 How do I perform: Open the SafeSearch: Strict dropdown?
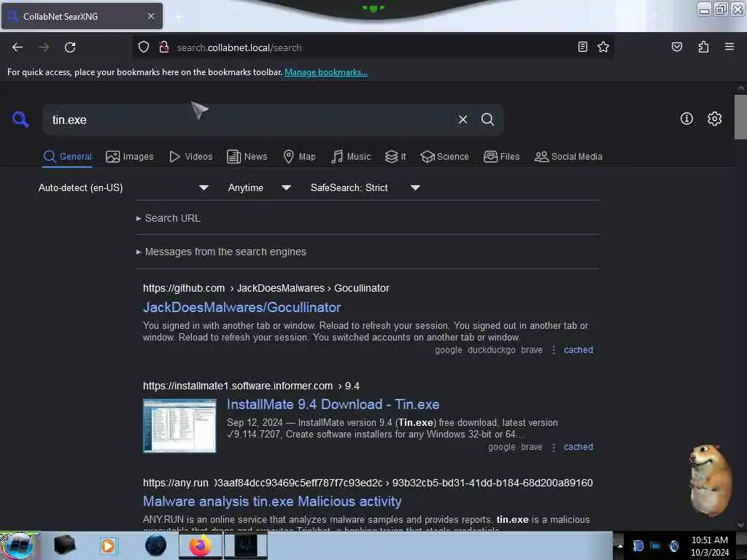click(x=365, y=187)
